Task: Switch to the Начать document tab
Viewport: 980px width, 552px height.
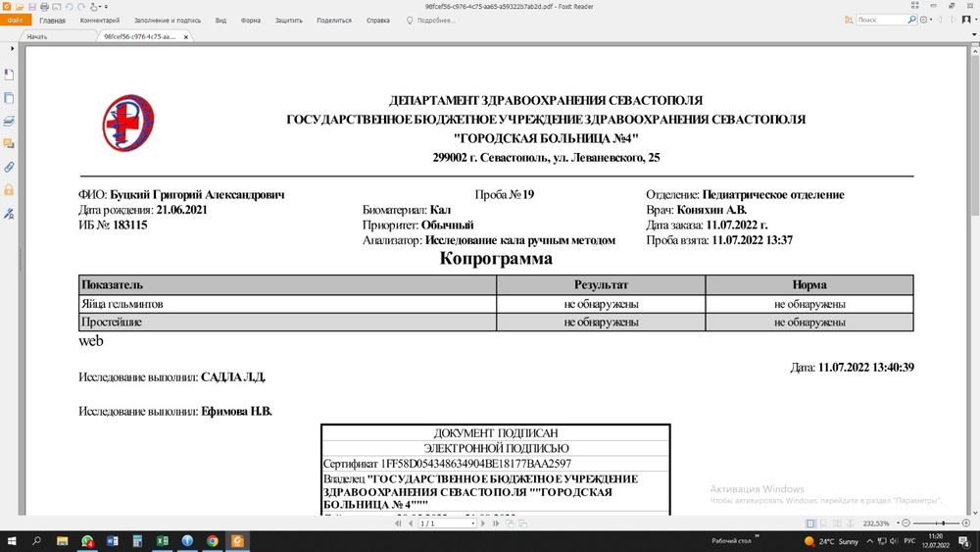Action: 44,36
